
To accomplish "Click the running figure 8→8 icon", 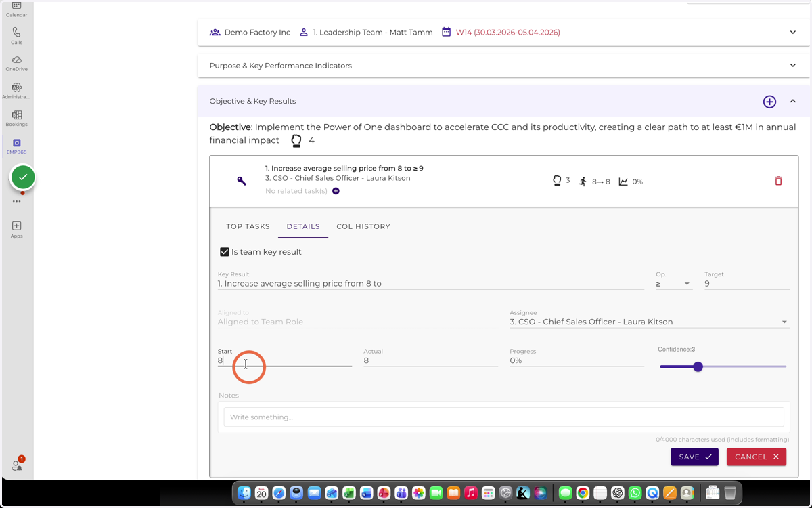I will [583, 182].
